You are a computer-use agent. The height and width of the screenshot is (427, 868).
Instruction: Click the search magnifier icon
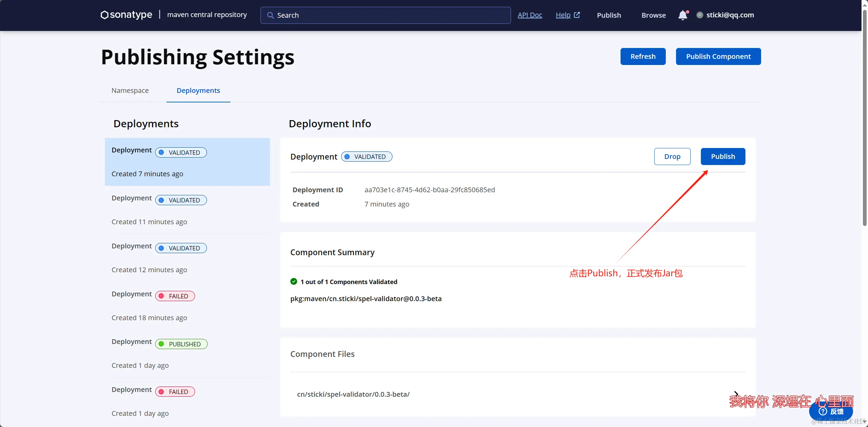pos(270,15)
